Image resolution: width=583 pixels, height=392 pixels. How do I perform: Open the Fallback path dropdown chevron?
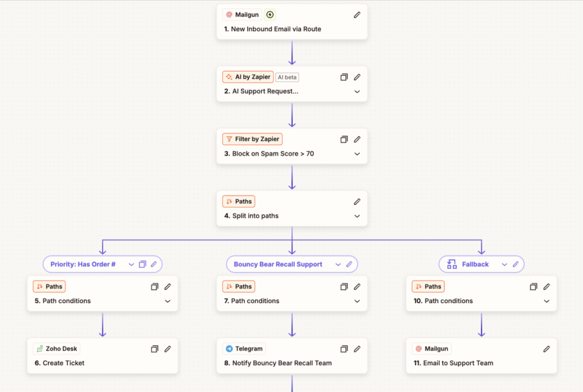point(505,264)
